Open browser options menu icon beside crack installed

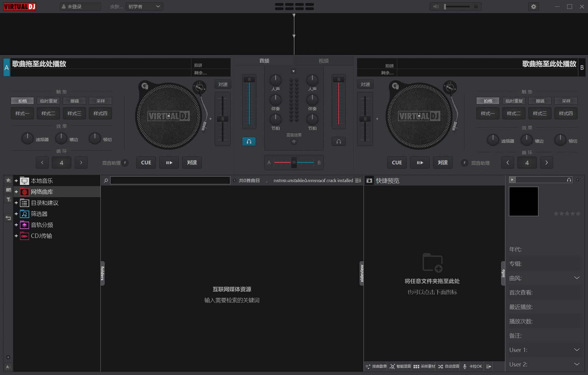[358, 181]
